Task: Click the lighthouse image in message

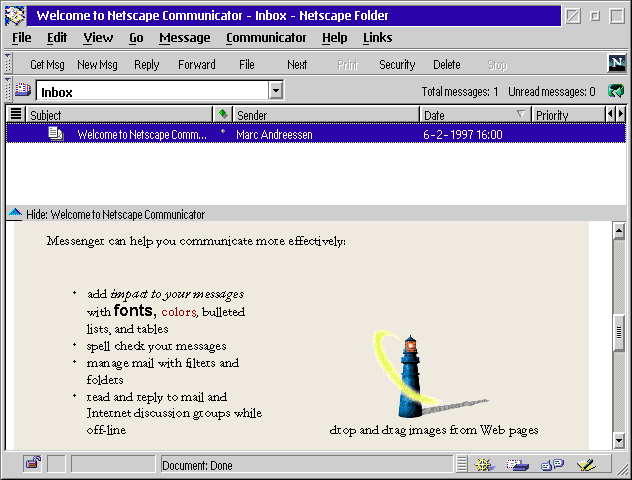Action: [430, 374]
